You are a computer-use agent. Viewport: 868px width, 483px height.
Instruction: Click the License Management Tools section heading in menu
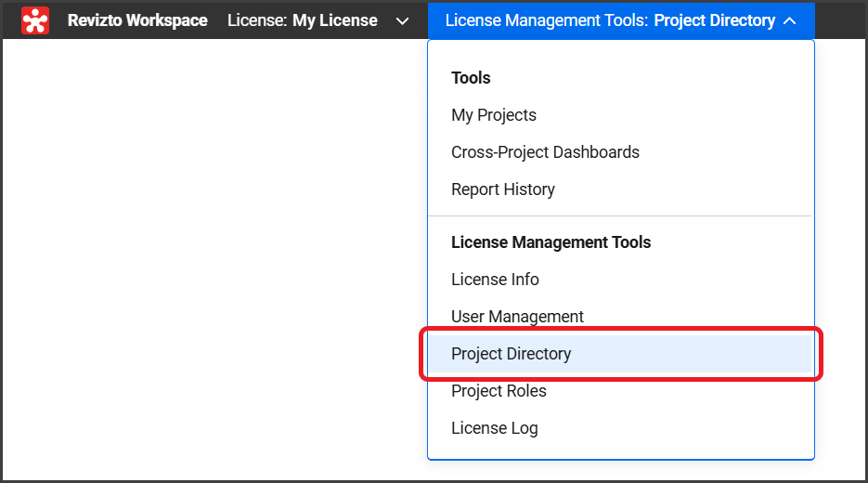[551, 242]
